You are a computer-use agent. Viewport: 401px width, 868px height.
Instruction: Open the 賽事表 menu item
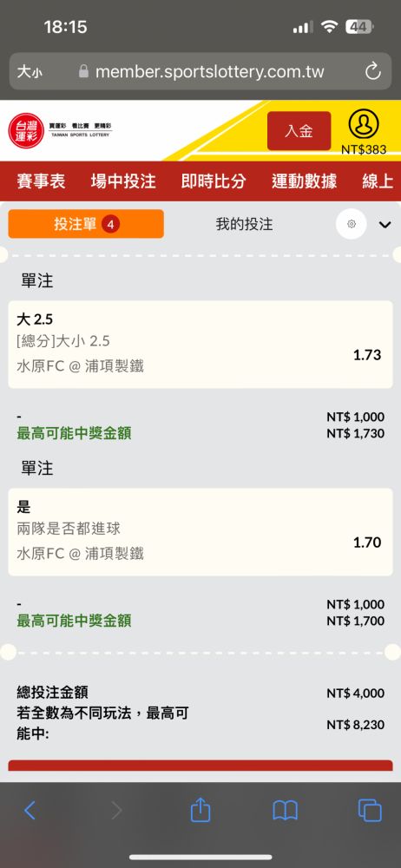41,181
